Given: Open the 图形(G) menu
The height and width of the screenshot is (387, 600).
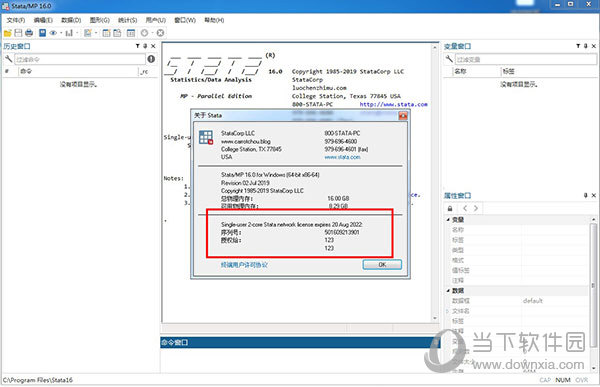Looking at the screenshot, I should click(x=99, y=20).
